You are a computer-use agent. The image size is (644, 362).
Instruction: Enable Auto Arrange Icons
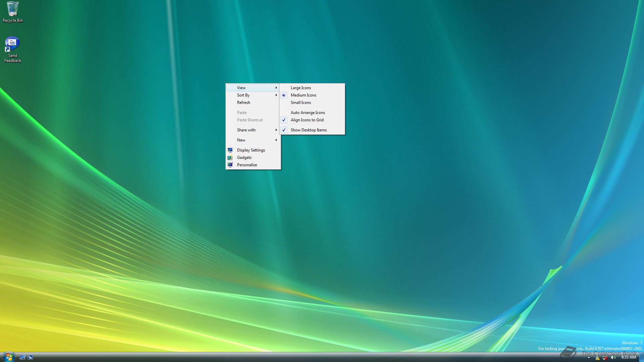click(312, 113)
